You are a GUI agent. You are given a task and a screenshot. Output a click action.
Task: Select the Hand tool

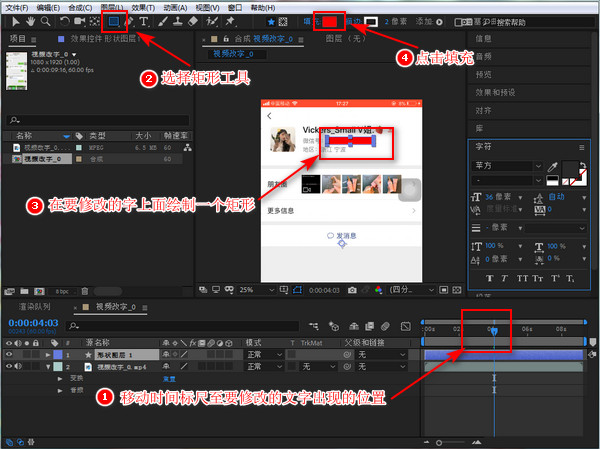(29, 21)
